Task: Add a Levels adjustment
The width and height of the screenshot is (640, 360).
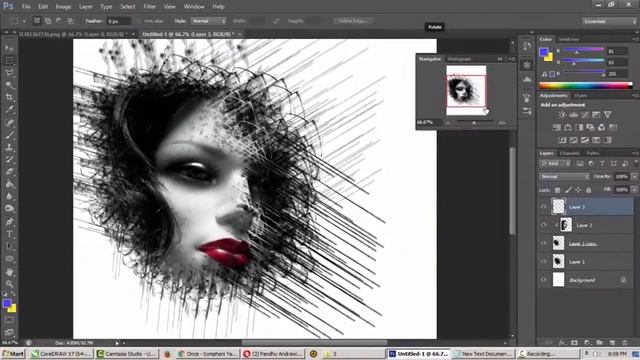Action: click(x=573, y=115)
